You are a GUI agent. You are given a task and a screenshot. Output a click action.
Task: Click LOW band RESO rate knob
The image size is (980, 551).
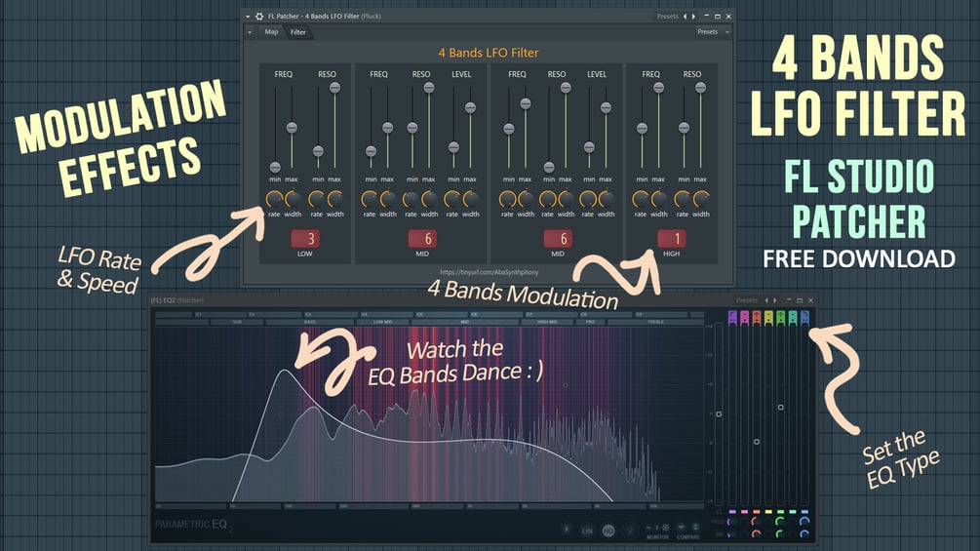click(317, 199)
